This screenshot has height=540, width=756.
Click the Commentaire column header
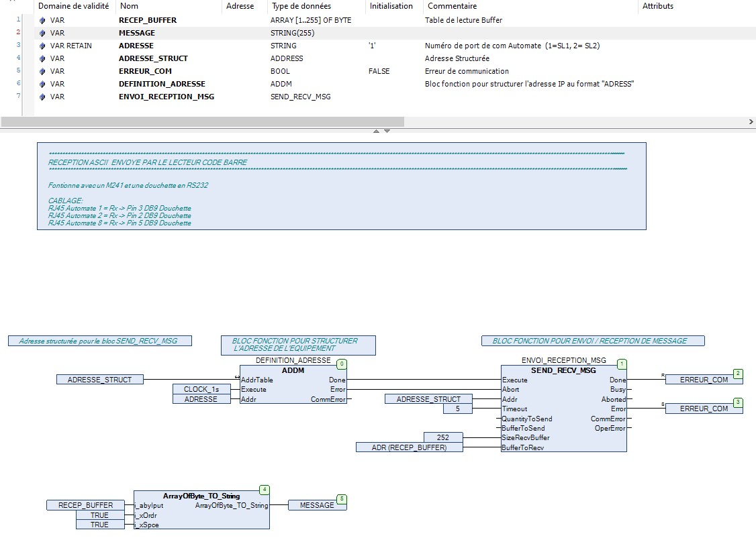[x=452, y=6]
